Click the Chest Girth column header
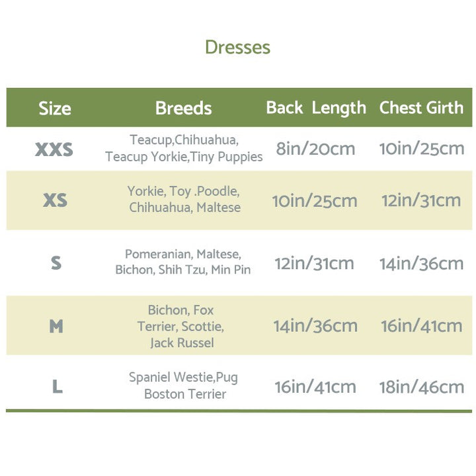The width and height of the screenshot is (476, 476). point(421,108)
